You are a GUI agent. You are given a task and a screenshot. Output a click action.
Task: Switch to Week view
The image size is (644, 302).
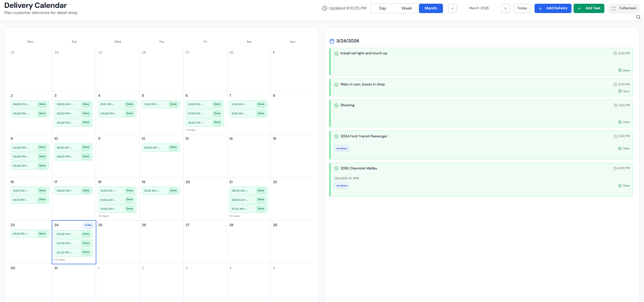(407, 8)
